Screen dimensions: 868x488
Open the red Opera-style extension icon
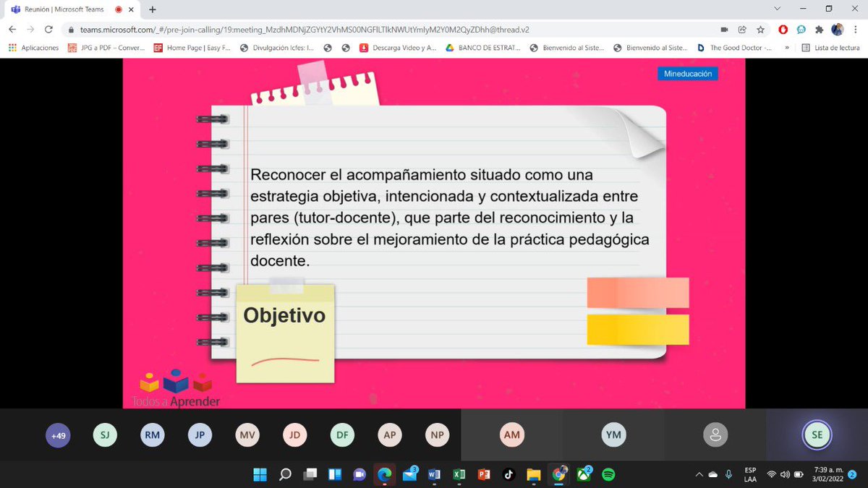tap(783, 30)
